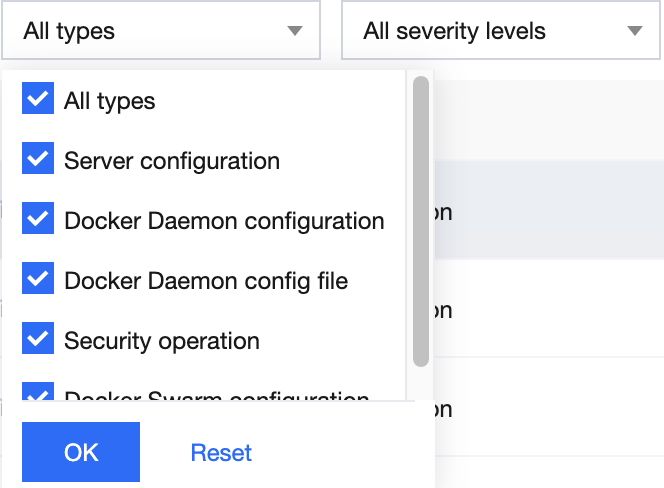Select the Security operation label
Image resolution: width=664 pixels, height=488 pixels.
tap(162, 340)
